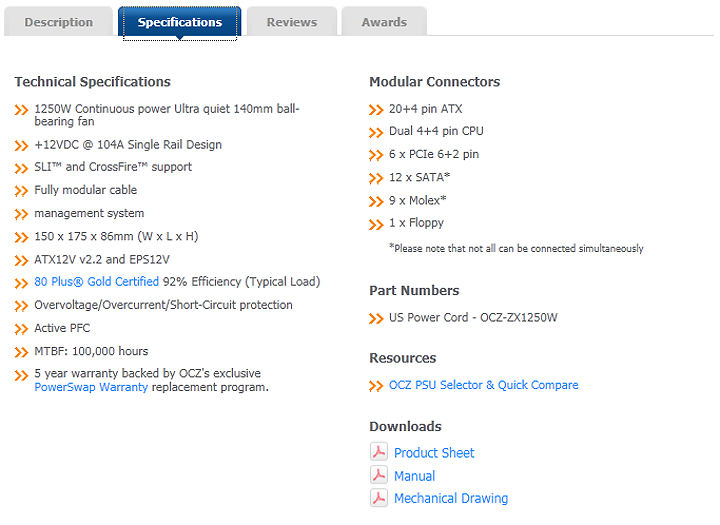Screen dimensions: 720x525
Task: Click the PDF icon beside Product Sheet
Action: tap(378, 453)
